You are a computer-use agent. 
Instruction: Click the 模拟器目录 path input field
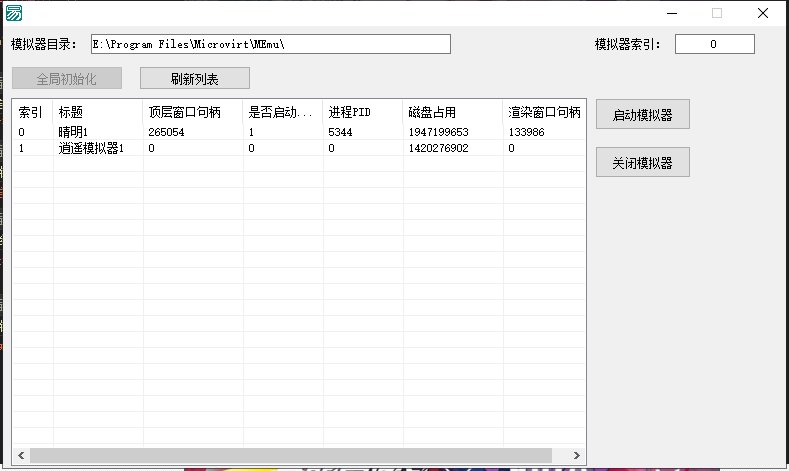point(269,44)
